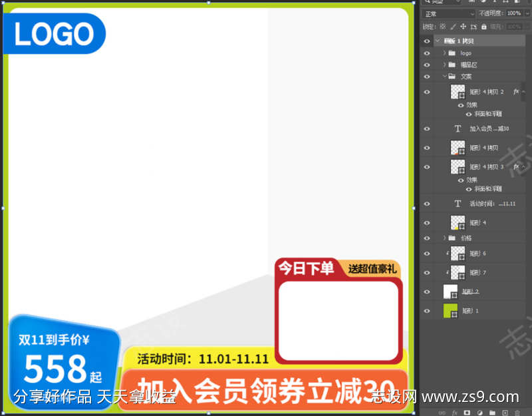
Task: Select the lock transparent pixels icon
Action: click(442, 27)
